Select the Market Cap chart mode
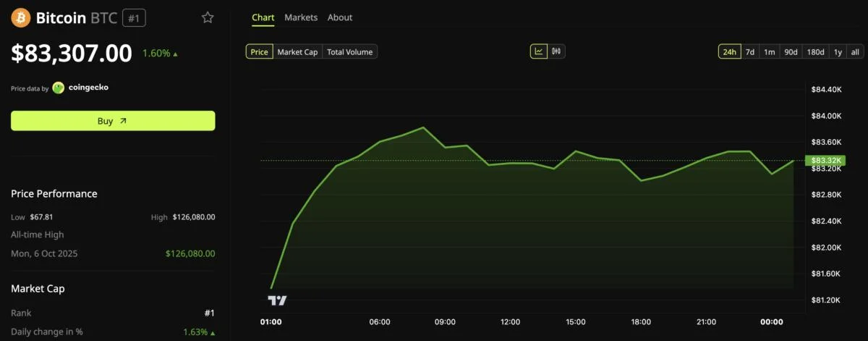The width and height of the screenshot is (868, 341). (x=297, y=51)
